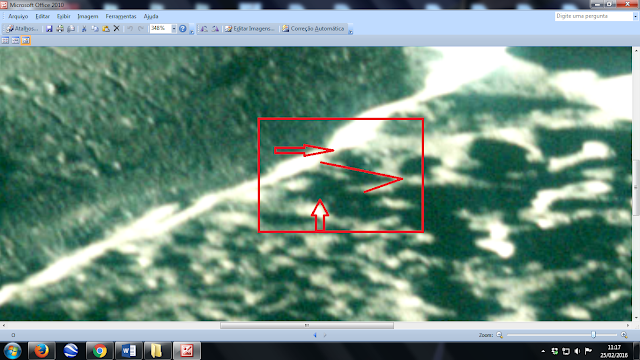The height and width of the screenshot is (360, 640).
Task: Open the file explorer folder on taskbar
Action: coord(158,351)
